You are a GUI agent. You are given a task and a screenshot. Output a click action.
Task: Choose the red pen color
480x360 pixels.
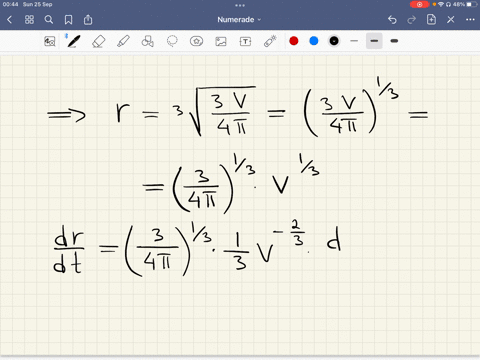[294, 41]
